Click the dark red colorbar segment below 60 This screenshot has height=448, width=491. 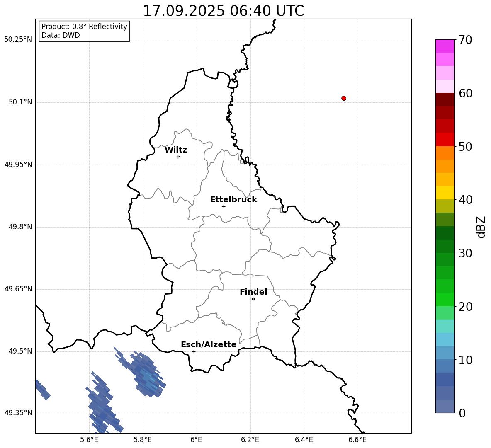click(445, 99)
